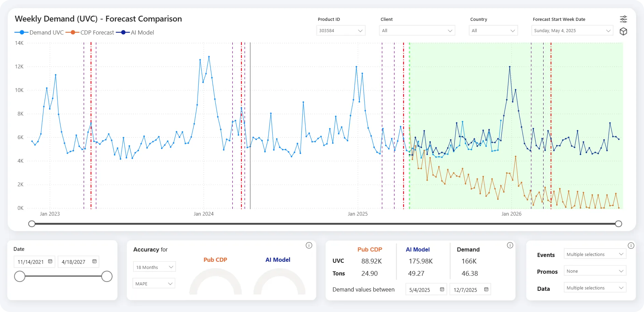The image size is (644, 312).
Task: Click the AI Model Tons value 49.27
Action: [x=416, y=273]
